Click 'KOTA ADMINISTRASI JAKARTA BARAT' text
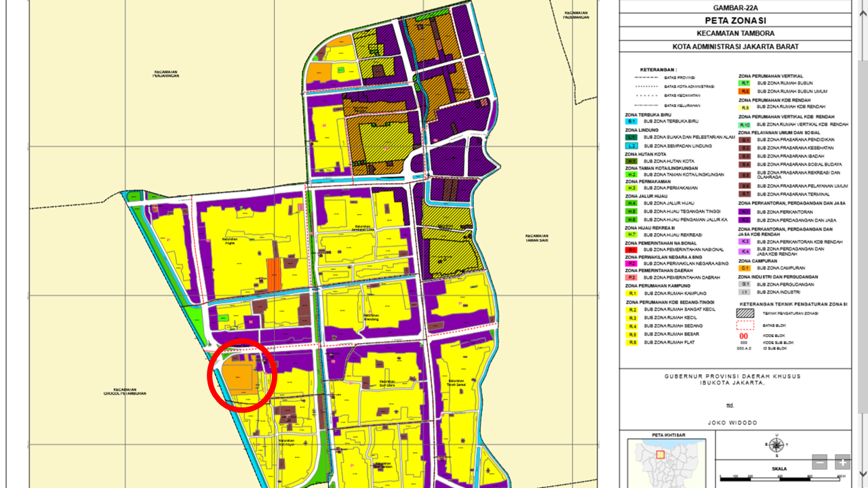 point(735,47)
